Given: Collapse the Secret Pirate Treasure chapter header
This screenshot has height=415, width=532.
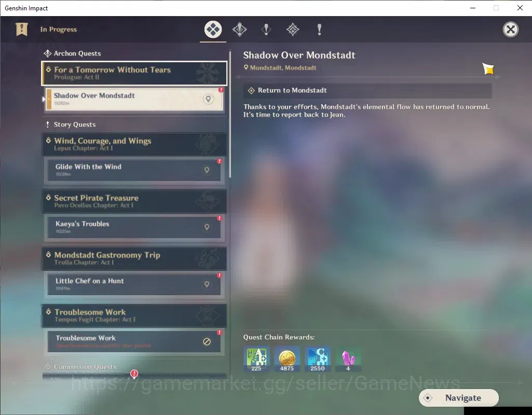Looking at the screenshot, I should (134, 201).
